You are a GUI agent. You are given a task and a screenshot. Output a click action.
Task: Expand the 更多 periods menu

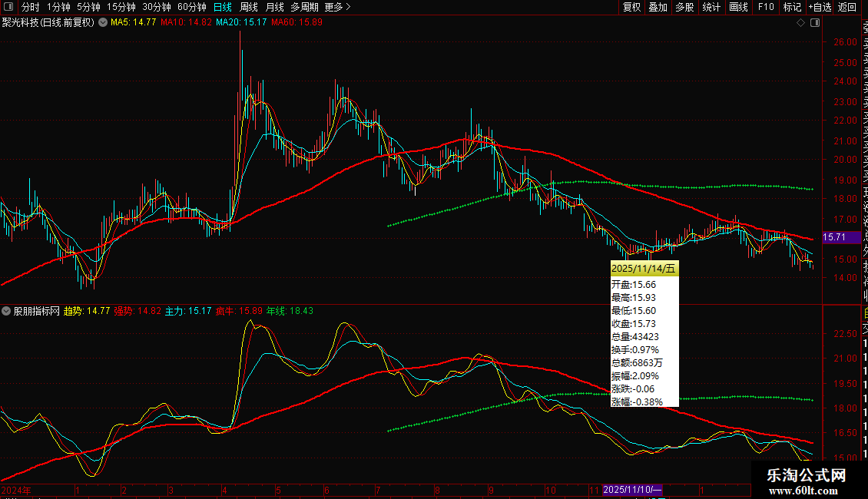click(337, 7)
